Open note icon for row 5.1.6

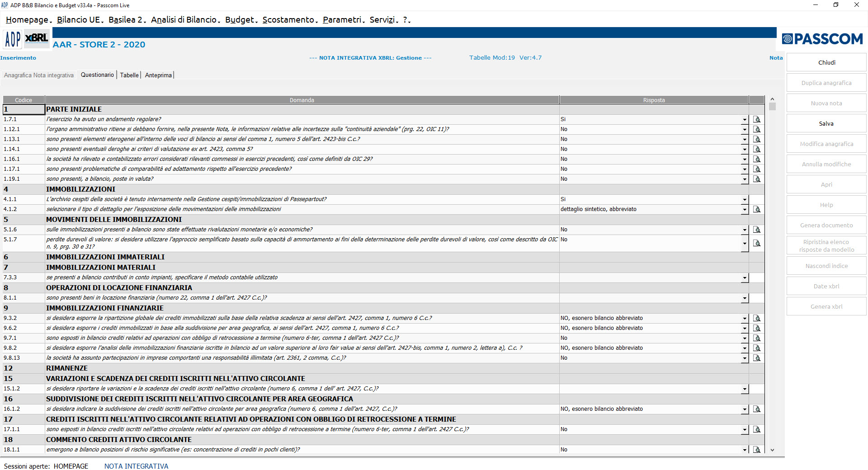click(757, 230)
